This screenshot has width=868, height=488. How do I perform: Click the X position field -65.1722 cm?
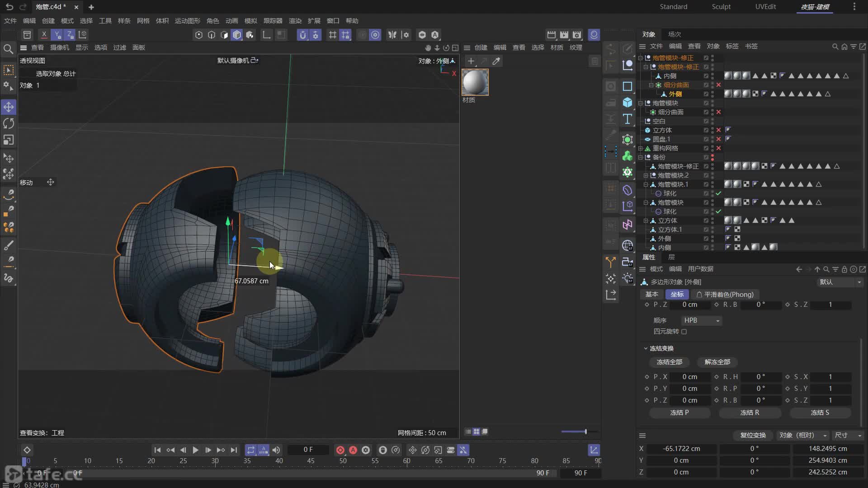[681, 449]
